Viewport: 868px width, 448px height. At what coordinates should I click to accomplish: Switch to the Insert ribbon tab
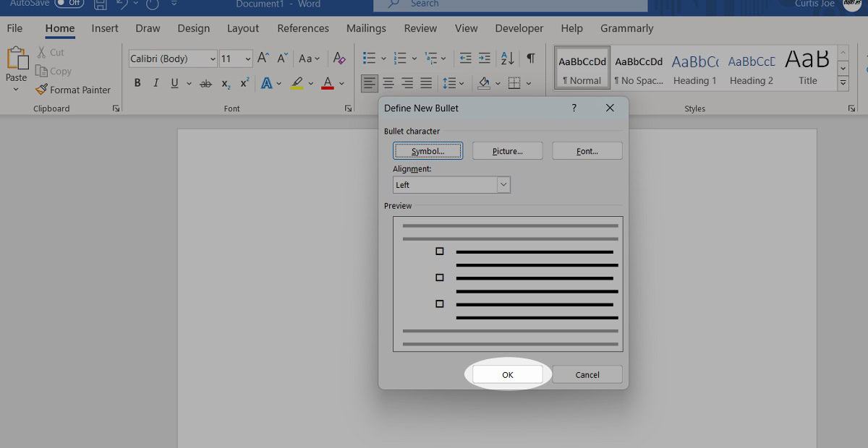(x=105, y=28)
